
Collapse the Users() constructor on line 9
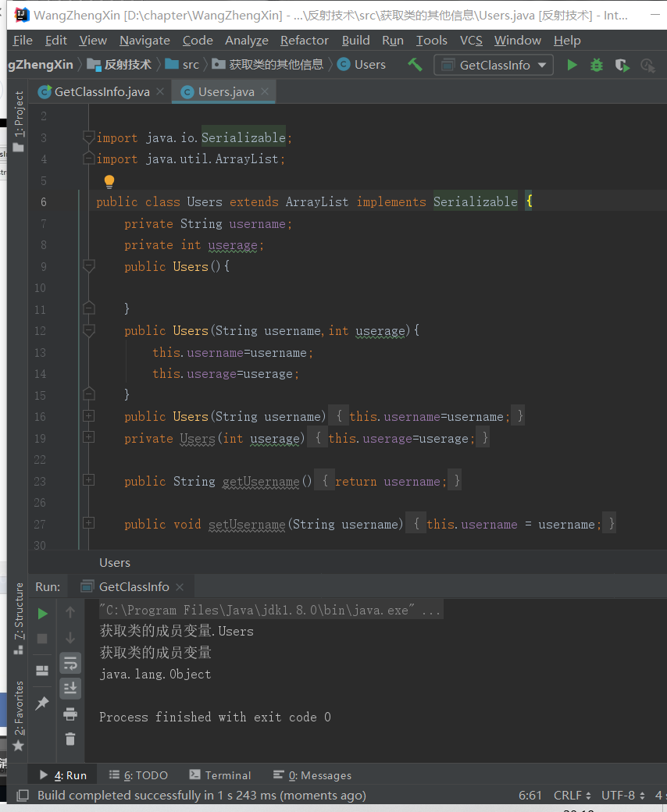[89, 266]
